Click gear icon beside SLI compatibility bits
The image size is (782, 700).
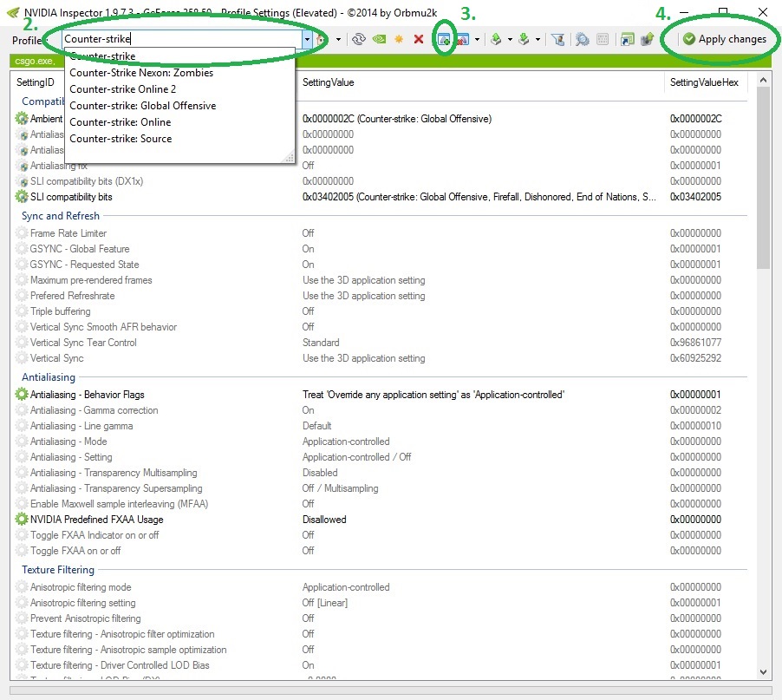[22, 197]
